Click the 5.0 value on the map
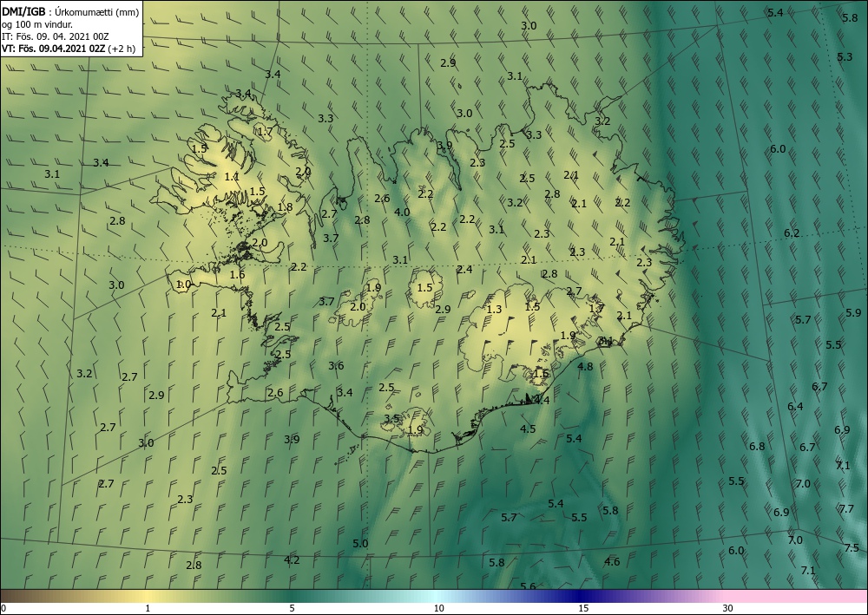The image size is (868, 615). coord(360,544)
